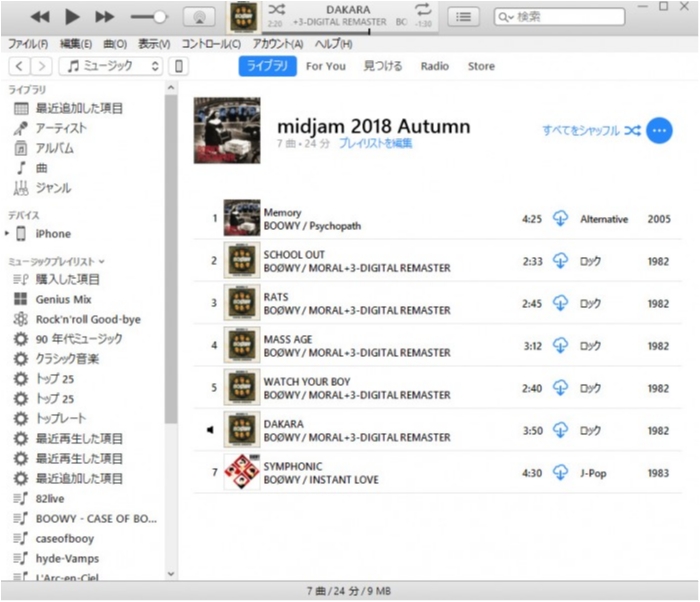This screenshot has width=700, height=602.
Task: Switch to the 見つける tab
Action: (383, 66)
